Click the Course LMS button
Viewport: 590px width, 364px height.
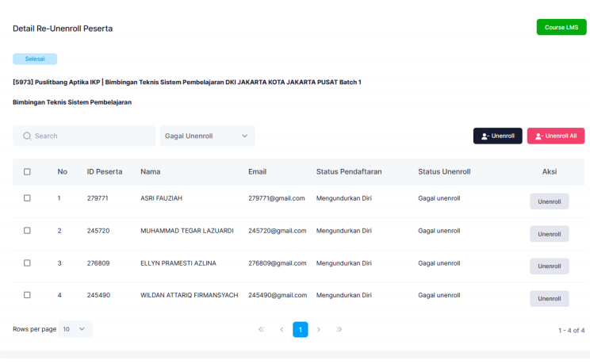coord(561,28)
